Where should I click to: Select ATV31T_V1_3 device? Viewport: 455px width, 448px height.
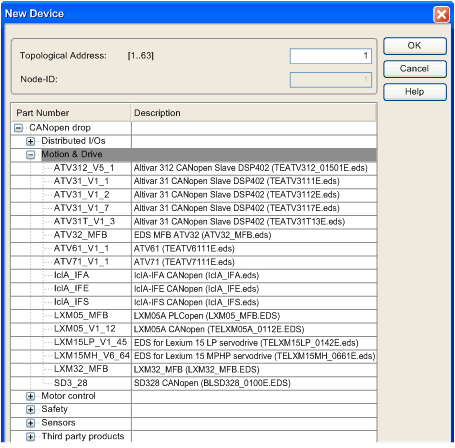84,221
